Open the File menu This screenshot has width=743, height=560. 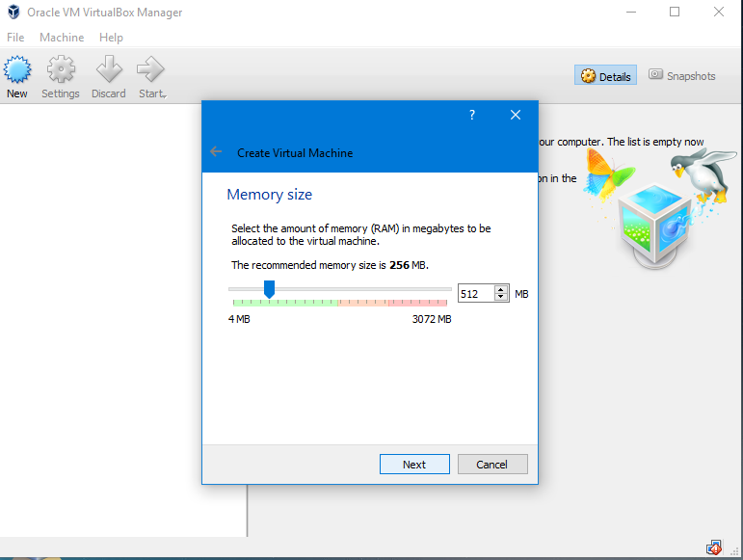click(x=15, y=37)
